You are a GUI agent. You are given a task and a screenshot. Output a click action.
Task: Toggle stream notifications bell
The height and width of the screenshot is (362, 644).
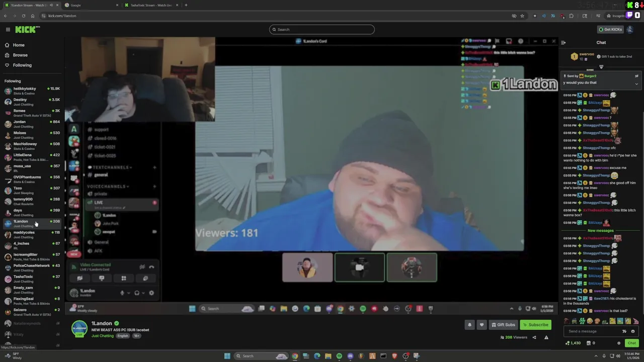pos(469,325)
